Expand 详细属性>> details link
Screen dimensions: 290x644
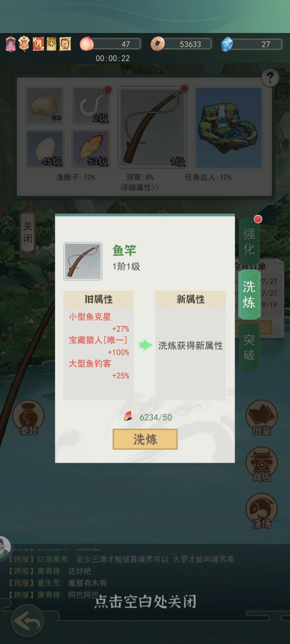click(x=140, y=188)
